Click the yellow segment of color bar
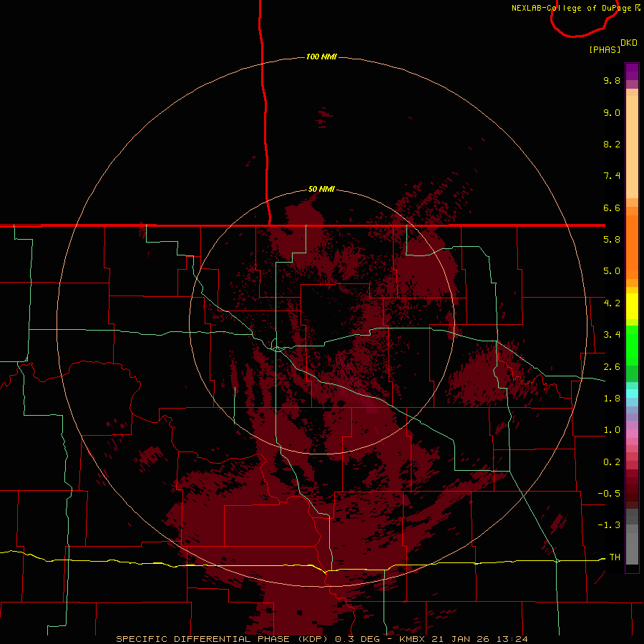Screen dimensions: 644x644 pos(632,306)
